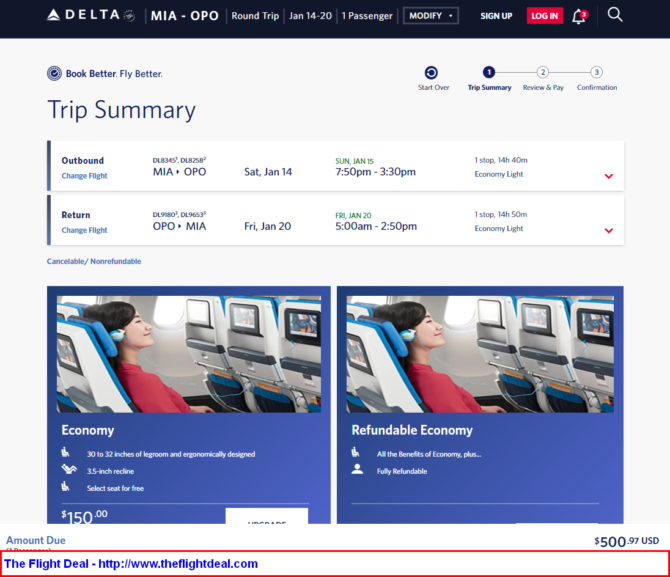Open the search magnifier icon
The image size is (670, 577).
pyautogui.click(x=615, y=15)
